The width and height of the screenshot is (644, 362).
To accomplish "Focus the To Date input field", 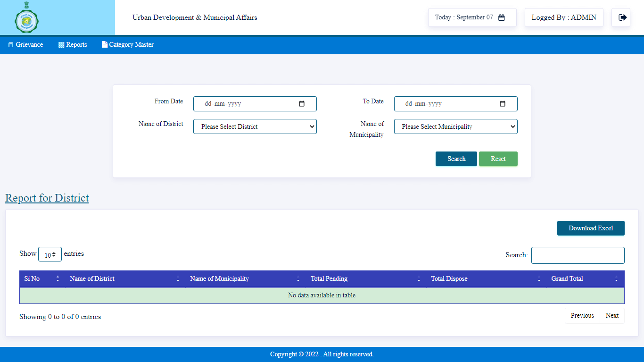I will [x=456, y=104].
